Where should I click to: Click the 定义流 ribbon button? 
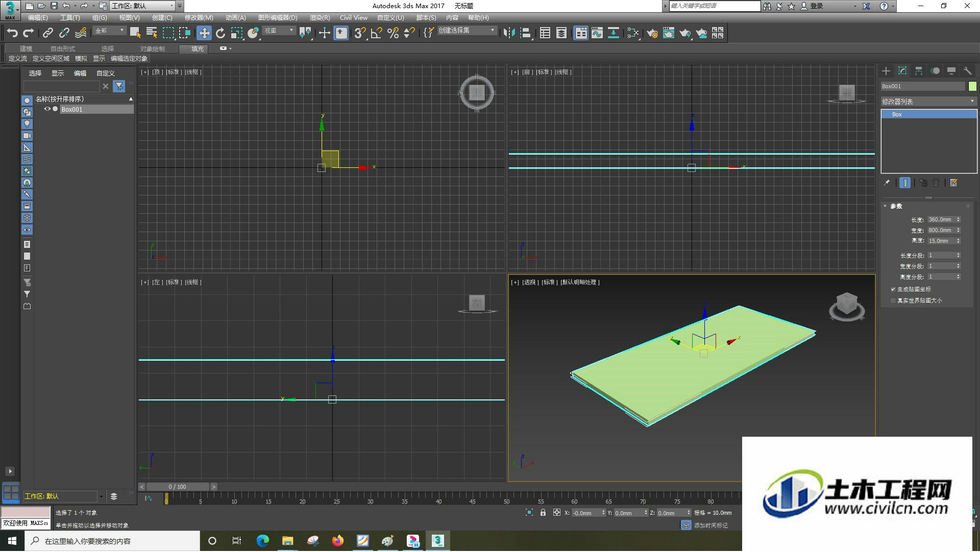(x=18, y=59)
